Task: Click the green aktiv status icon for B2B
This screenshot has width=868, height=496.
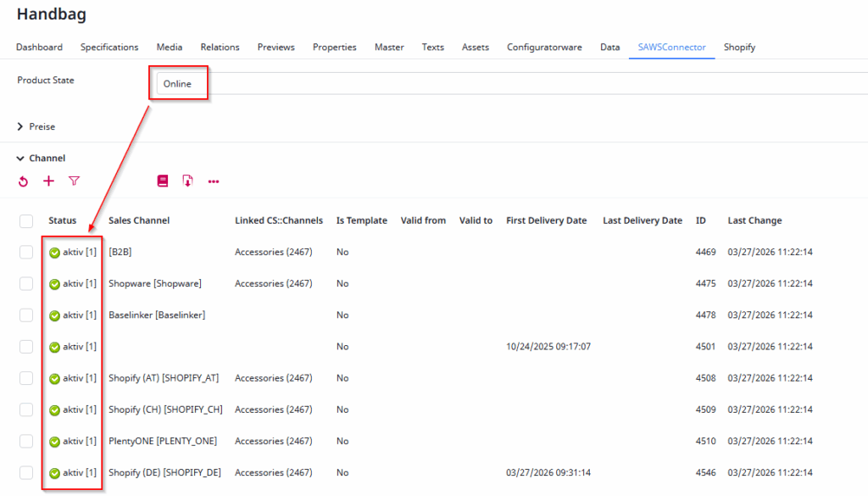Action: [55, 252]
